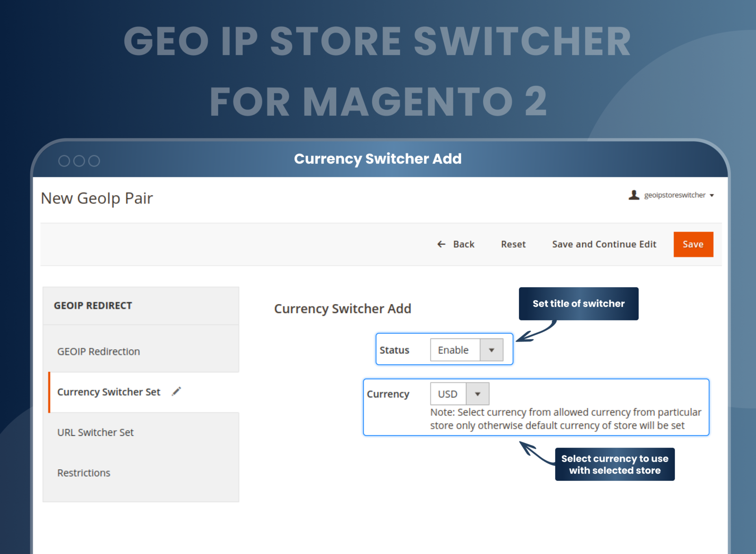Click the pencil edit icon beside Currency Switcher Set
The image size is (756, 554).
(177, 391)
